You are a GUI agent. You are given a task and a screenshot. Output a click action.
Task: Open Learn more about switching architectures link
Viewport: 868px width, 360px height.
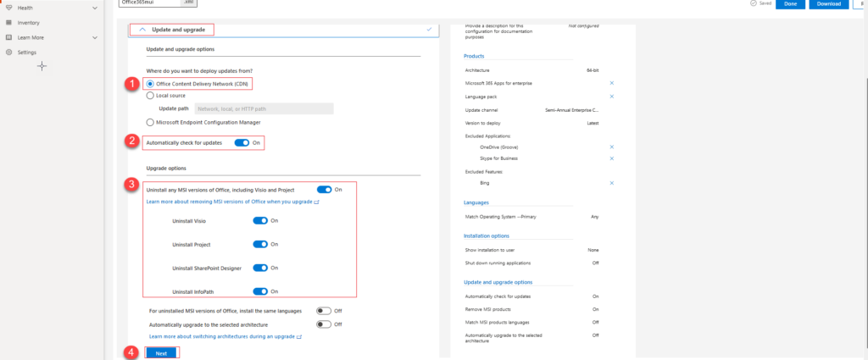click(222, 336)
